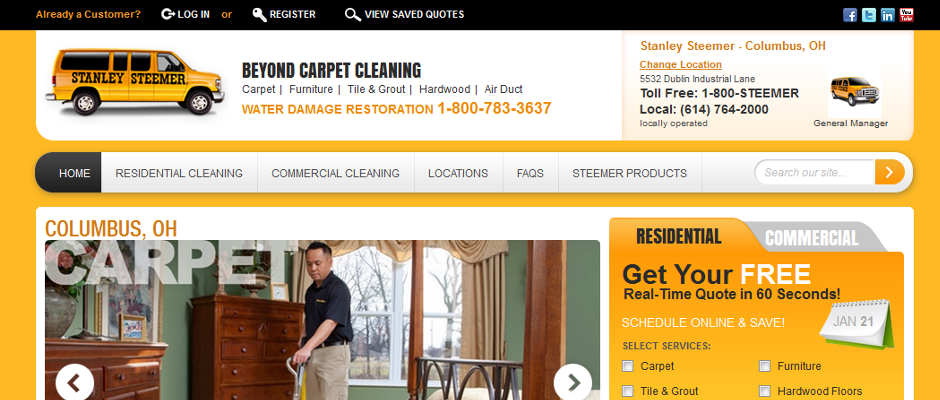
Task: Open the LinkedIn social icon
Action: tap(888, 15)
